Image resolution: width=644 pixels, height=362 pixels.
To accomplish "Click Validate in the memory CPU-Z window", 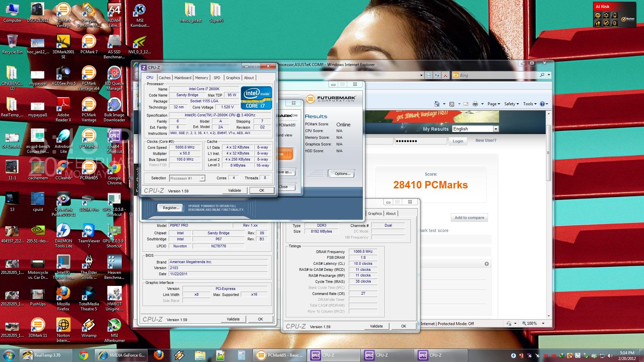I will click(x=376, y=326).
